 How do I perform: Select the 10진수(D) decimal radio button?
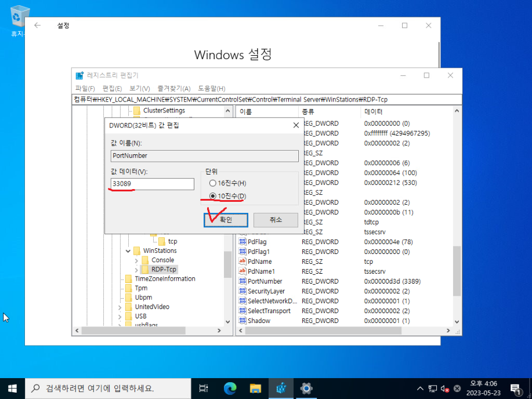213,196
